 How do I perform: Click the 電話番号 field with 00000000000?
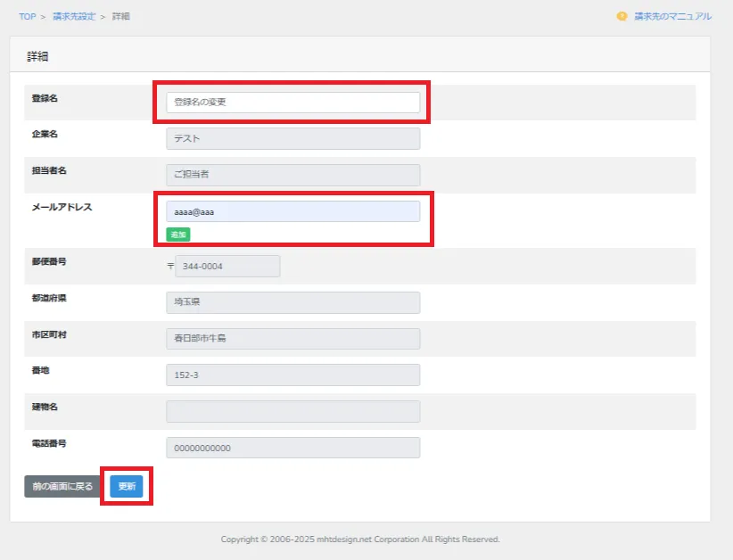click(292, 448)
